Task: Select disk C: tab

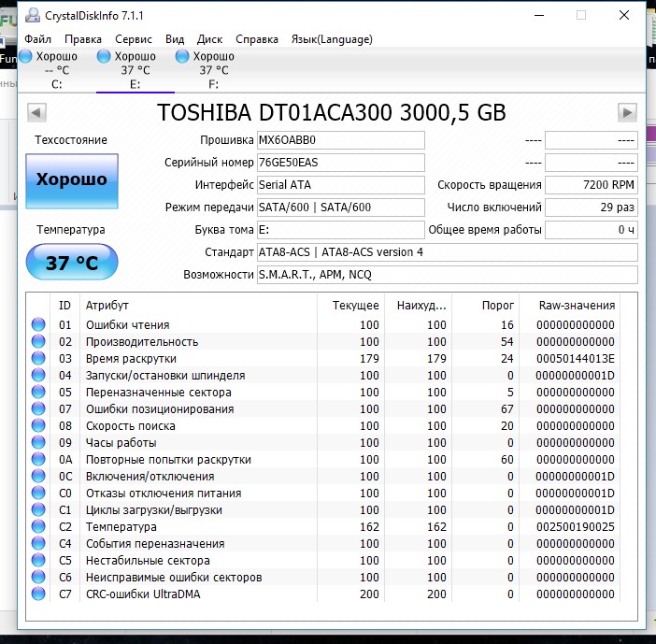Action: point(57,70)
